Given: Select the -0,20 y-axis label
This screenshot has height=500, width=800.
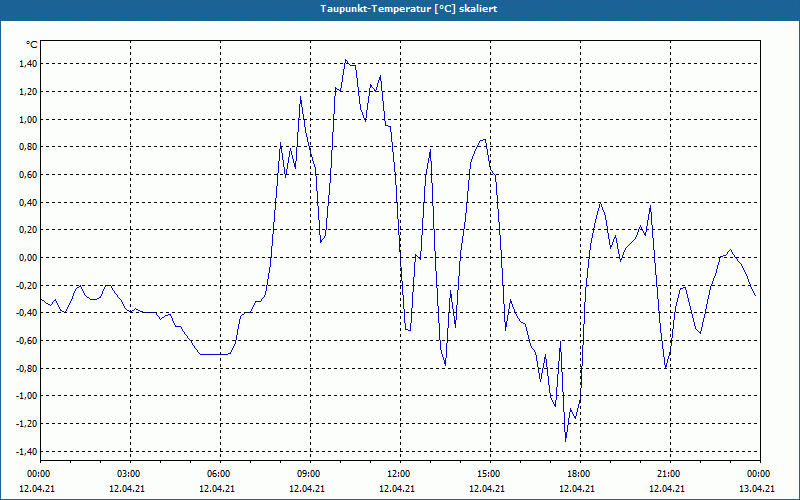Looking at the screenshot, I should [27, 285].
